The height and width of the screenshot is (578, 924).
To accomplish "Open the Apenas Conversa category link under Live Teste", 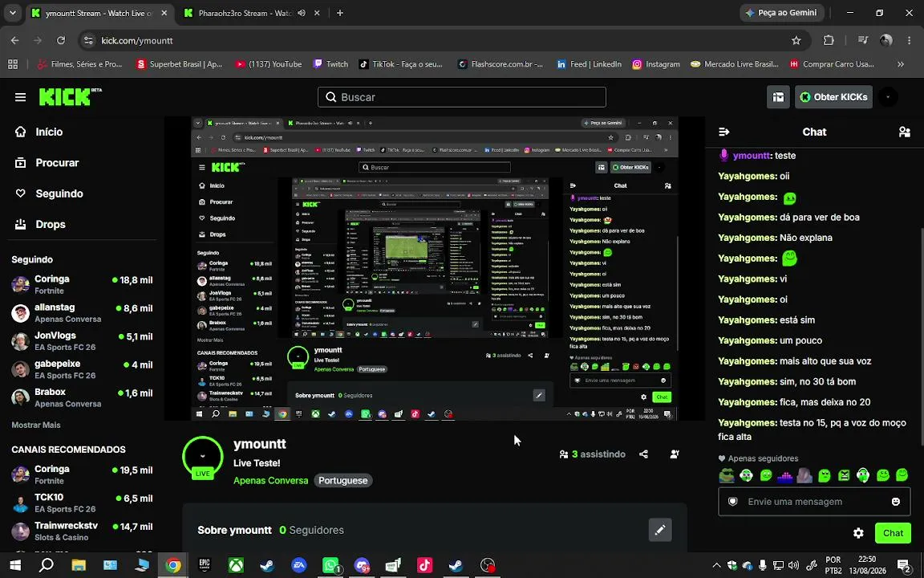I will pos(270,481).
